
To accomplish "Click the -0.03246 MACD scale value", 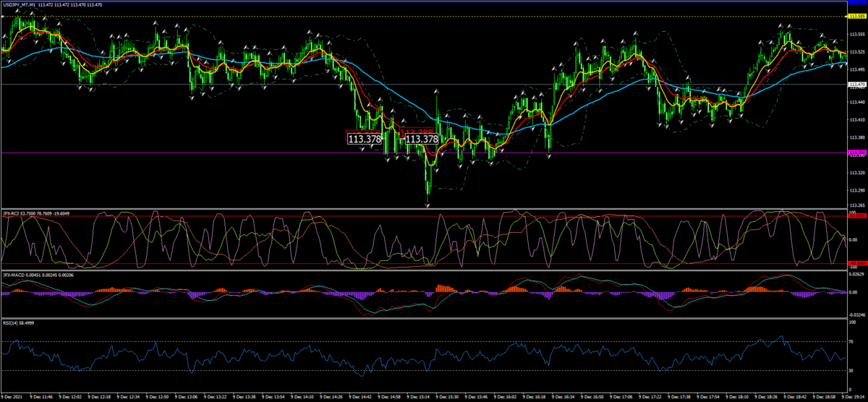I will [856, 315].
